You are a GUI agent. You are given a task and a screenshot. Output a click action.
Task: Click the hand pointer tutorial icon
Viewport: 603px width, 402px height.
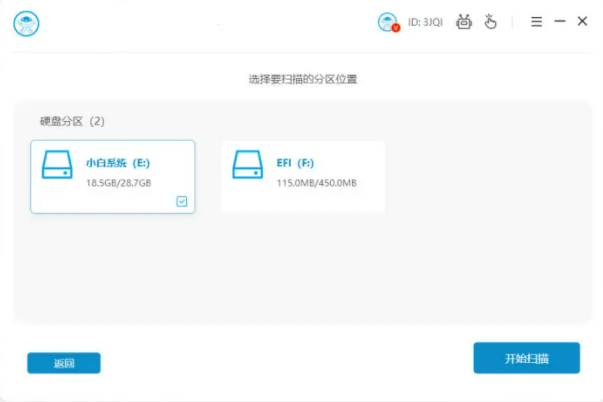pos(490,22)
